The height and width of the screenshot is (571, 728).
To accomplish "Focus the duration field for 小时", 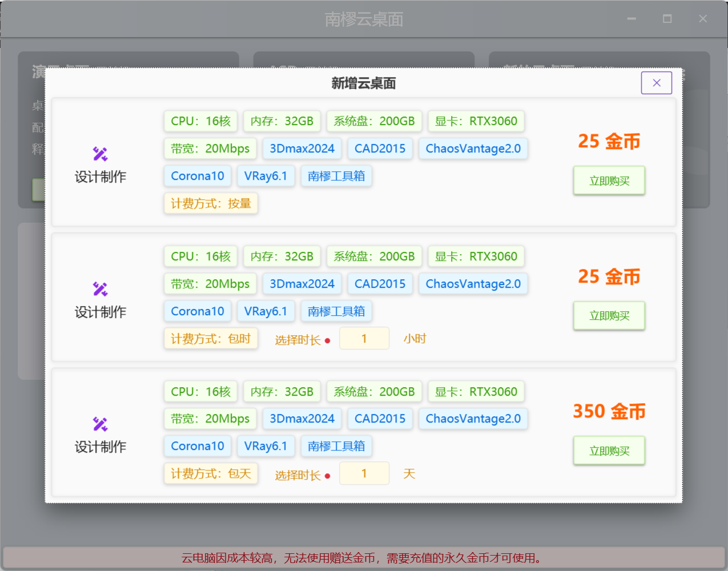I will [x=364, y=339].
